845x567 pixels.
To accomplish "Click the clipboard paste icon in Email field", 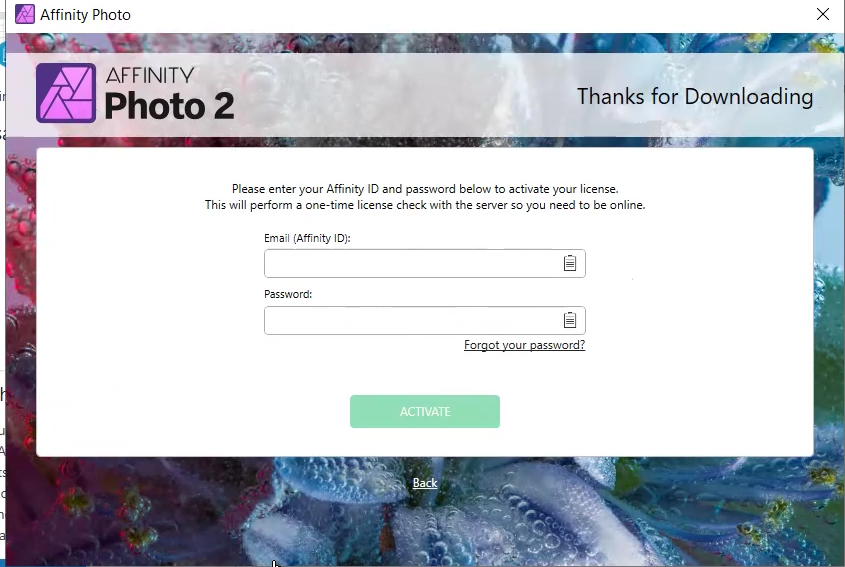I will (569, 263).
